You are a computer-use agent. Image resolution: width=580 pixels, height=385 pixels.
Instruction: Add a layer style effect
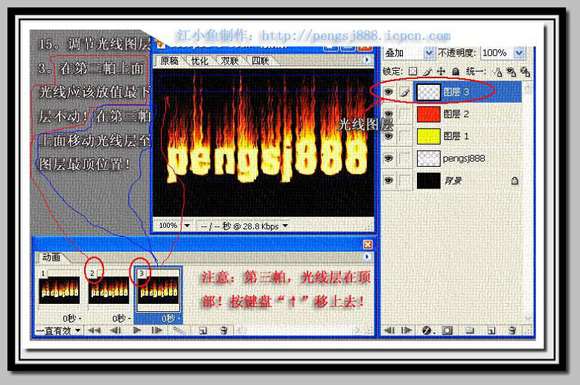click(426, 330)
